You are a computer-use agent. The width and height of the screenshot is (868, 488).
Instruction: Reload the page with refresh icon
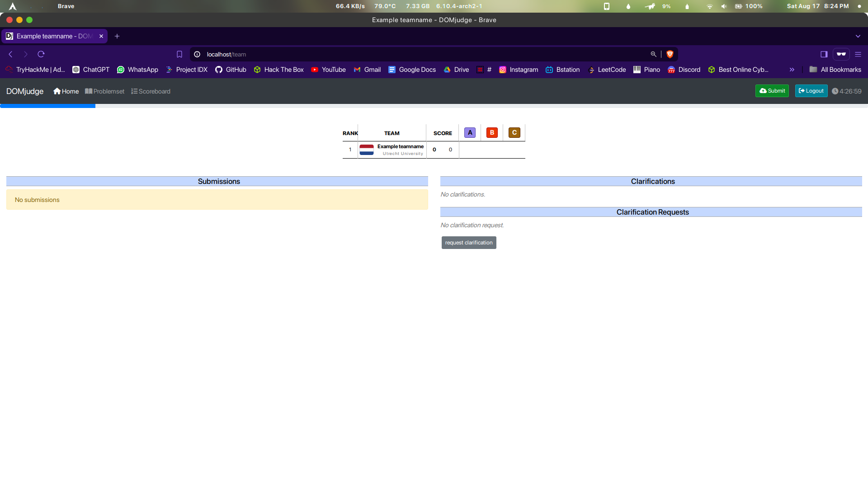click(41, 54)
